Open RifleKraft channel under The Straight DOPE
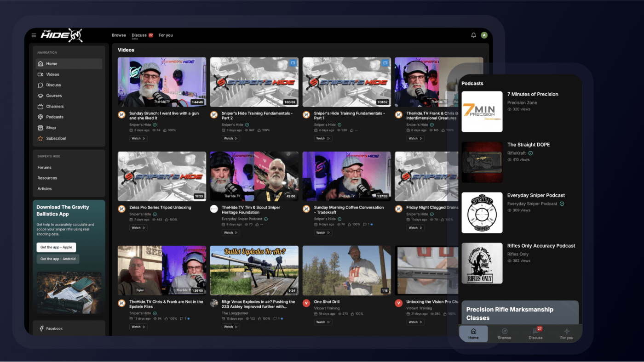 pos(517,153)
